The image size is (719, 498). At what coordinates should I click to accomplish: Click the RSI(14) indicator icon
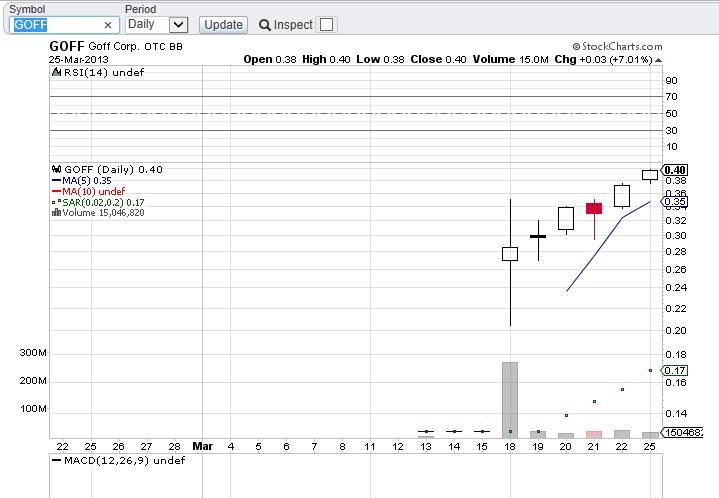pos(56,72)
